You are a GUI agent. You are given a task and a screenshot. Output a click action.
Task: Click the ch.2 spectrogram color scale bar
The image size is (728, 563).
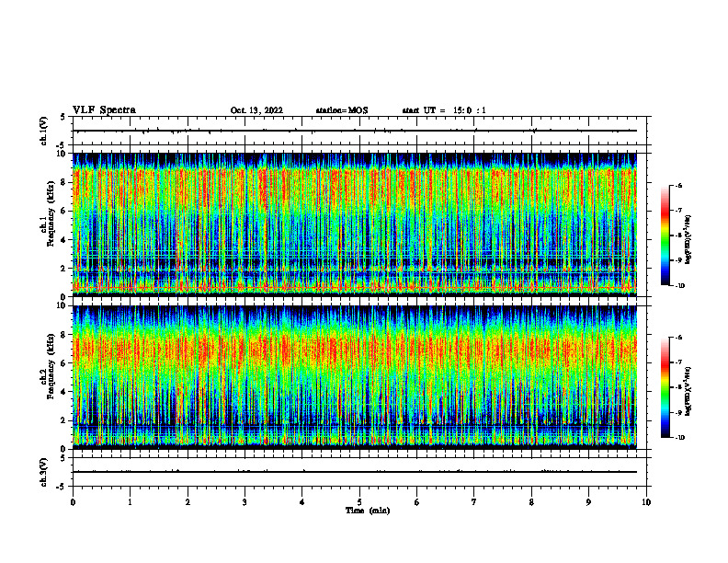click(665, 387)
